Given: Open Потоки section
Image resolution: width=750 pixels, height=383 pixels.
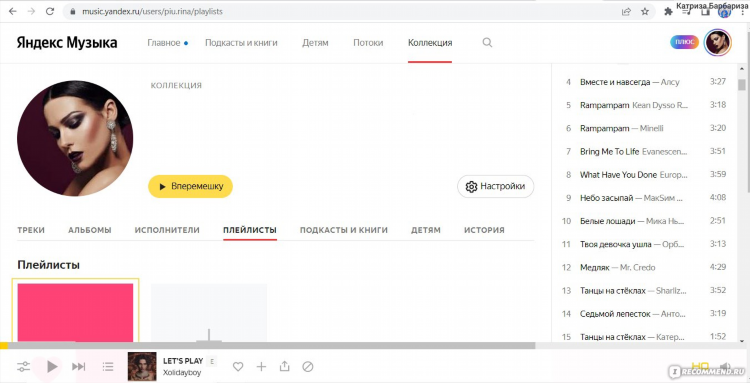Looking at the screenshot, I should click(x=368, y=43).
